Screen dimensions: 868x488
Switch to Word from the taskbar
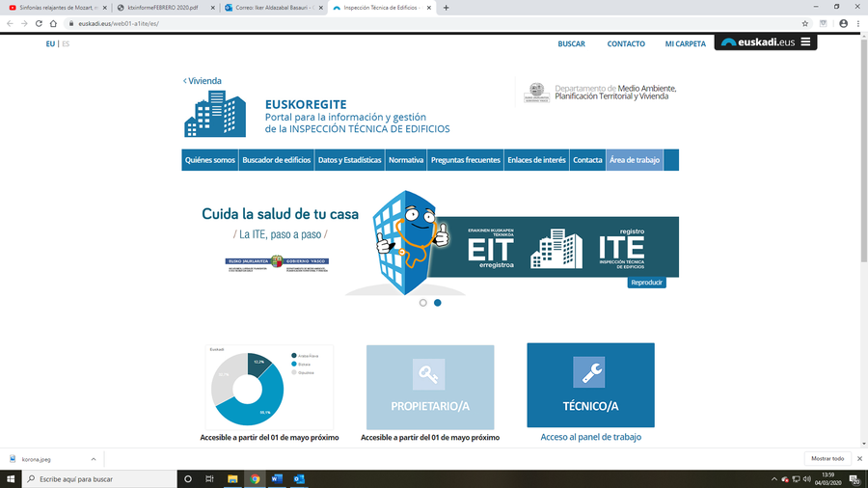[x=277, y=479]
